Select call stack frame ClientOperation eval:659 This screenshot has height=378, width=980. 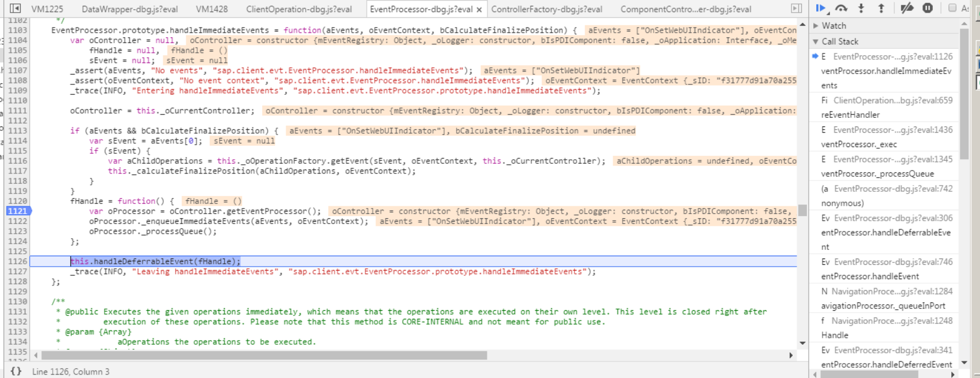pyautogui.click(x=885, y=107)
